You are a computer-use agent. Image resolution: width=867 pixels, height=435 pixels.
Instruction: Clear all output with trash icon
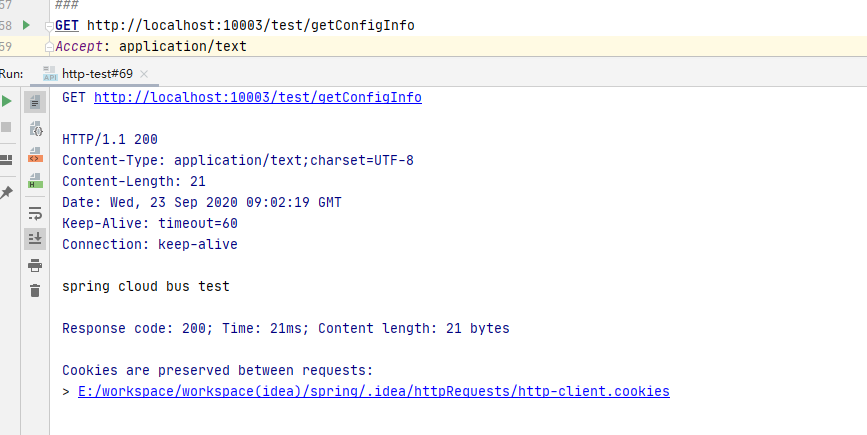pyautogui.click(x=35, y=291)
